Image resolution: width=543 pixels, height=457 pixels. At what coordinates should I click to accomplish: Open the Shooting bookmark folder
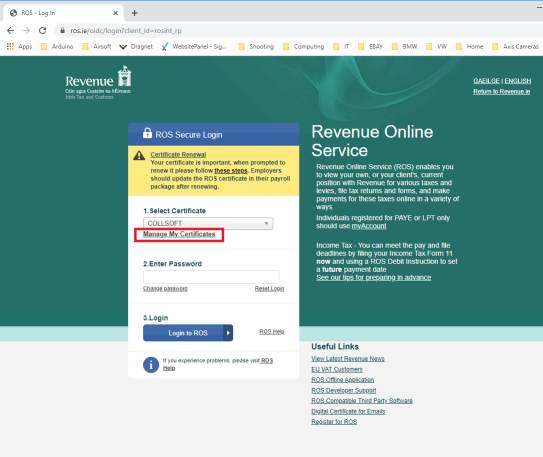click(256, 46)
